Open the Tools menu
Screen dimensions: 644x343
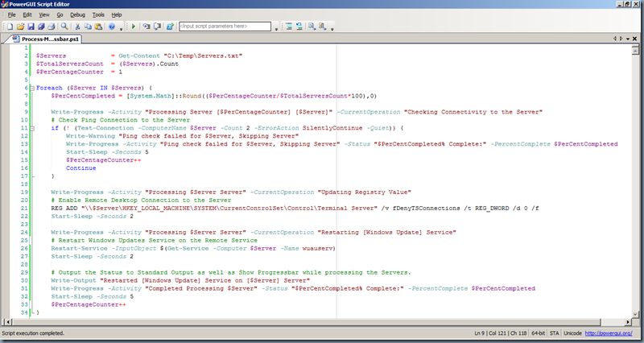click(98, 14)
